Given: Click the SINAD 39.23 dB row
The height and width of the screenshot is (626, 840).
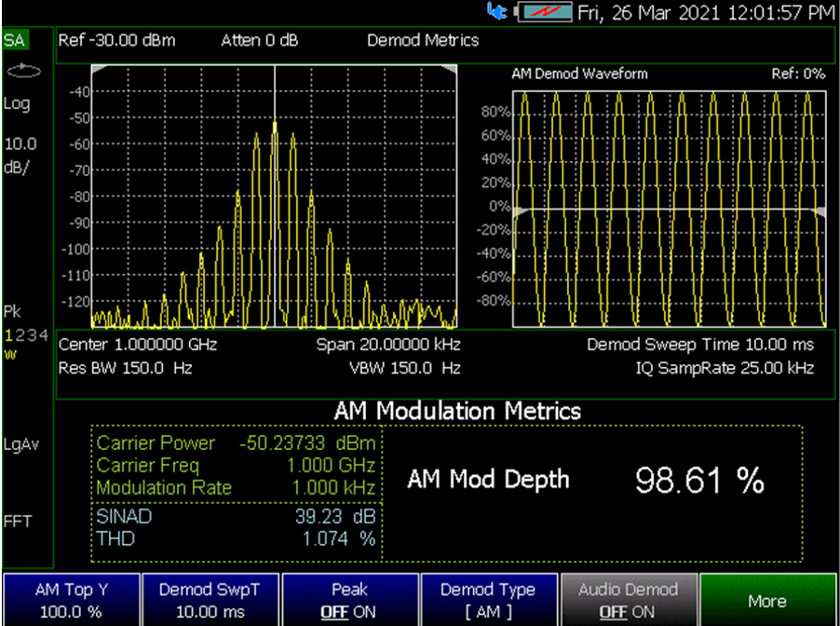Looking at the screenshot, I should click(x=237, y=516).
